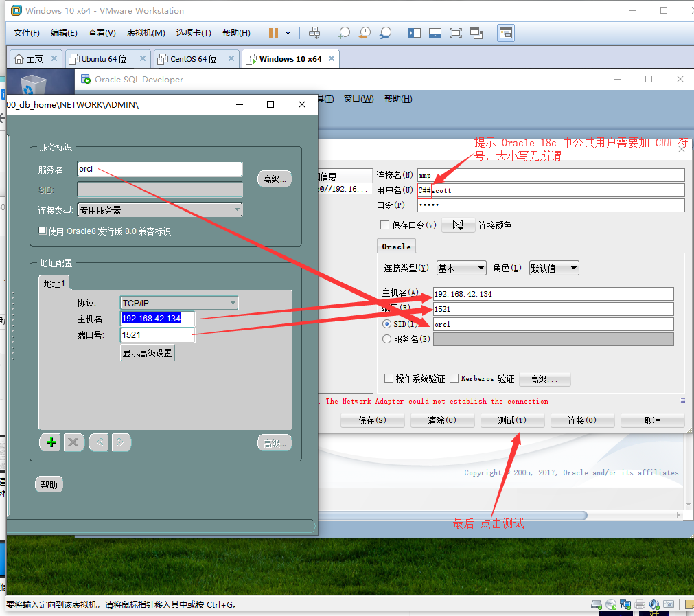Enable Oracle8 8.0 compatible identifier checkbox
This screenshot has height=616, width=694.
43,231
